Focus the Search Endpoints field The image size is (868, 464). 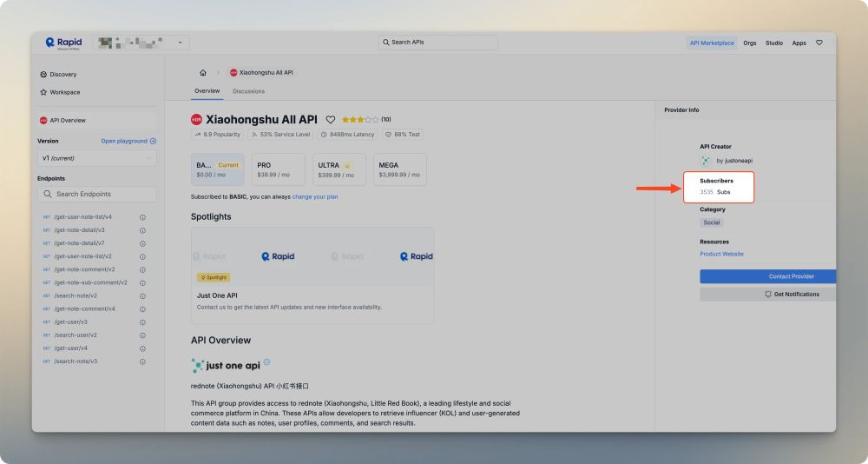coord(97,194)
